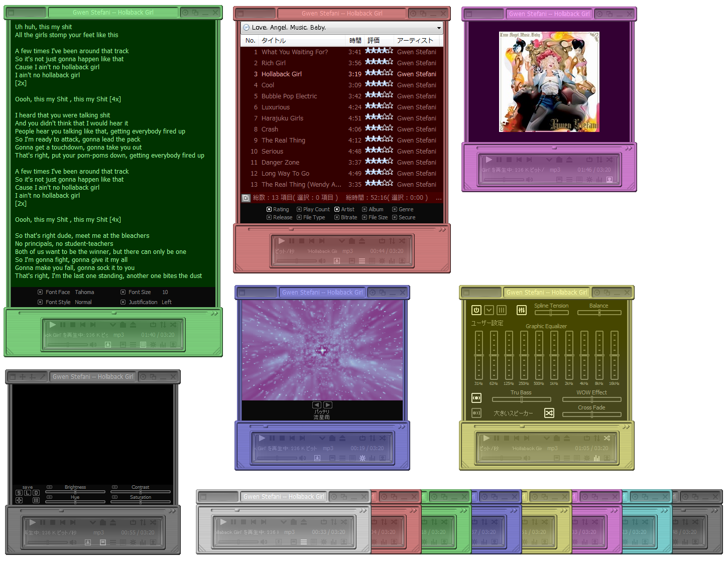Open the equalizer preset dropdown arrow
728x562 pixels.
click(x=489, y=310)
